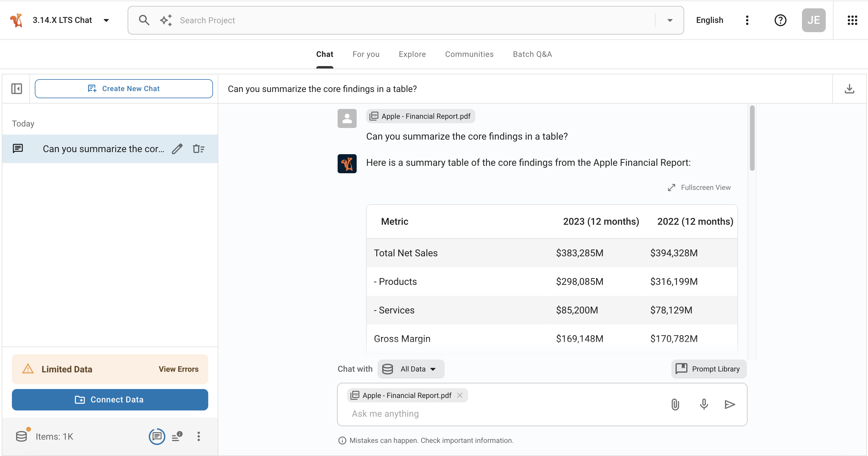This screenshot has width=868, height=456.
Task: Click the attach file paperclip icon
Action: pos(675,404)
